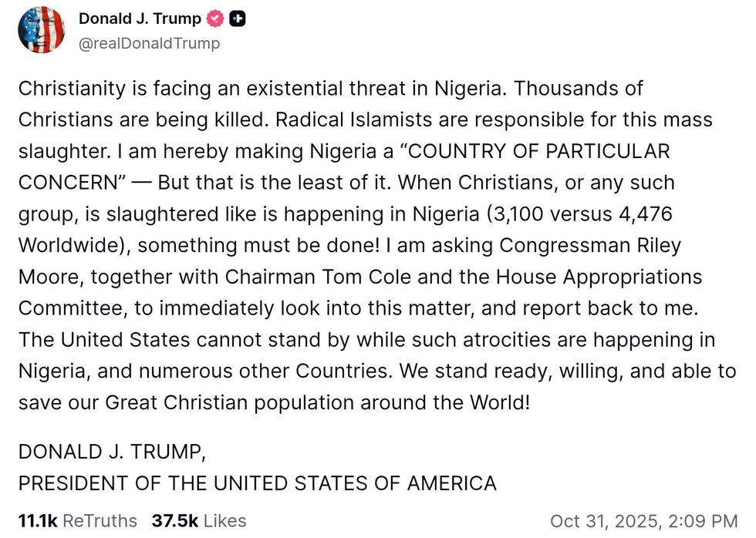This screenshot has width=756, height=538.
Task: Click the Likes label
Action: point(224,521)
